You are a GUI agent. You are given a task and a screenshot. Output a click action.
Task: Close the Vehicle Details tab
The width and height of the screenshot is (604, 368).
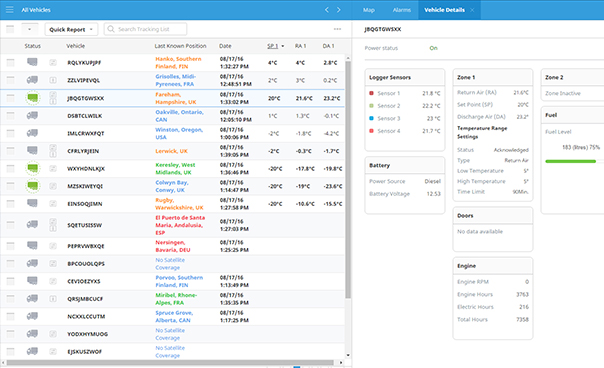pos(472,10)
